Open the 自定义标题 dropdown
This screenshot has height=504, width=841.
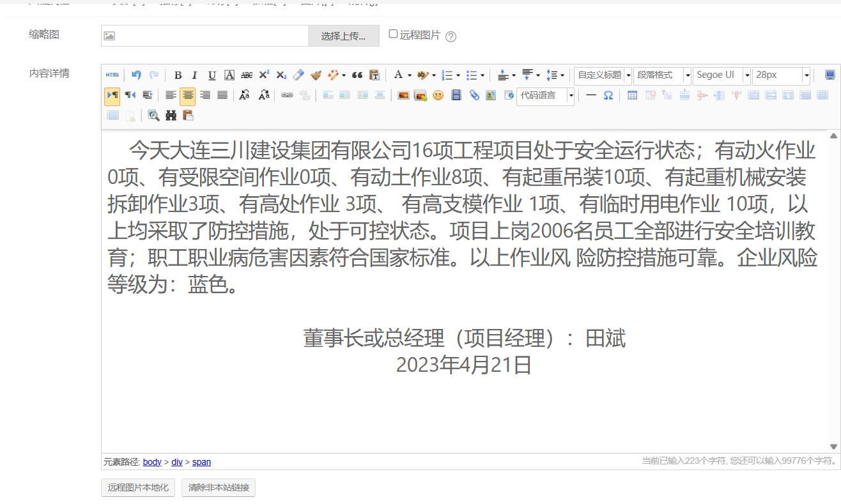click(603, 75)
